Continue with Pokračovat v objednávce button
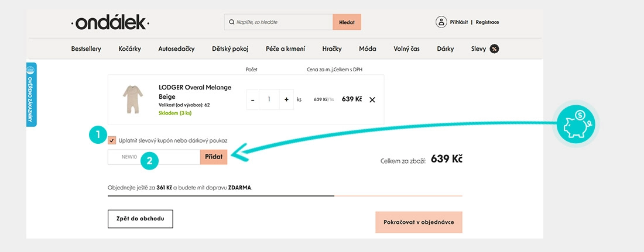Image resolution: width=644 pixels, height=252 pixels. pyautogui.click(x=419, y=222)
